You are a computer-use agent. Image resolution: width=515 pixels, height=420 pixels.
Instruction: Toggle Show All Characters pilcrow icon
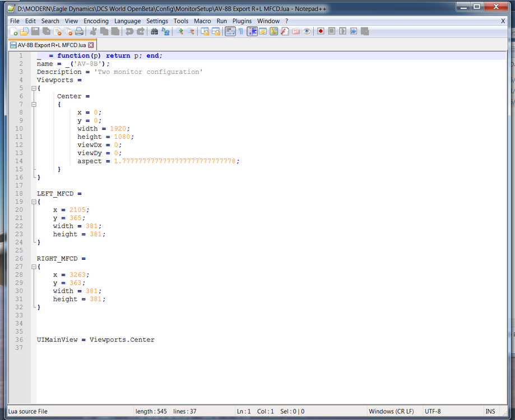click(241, 31)
